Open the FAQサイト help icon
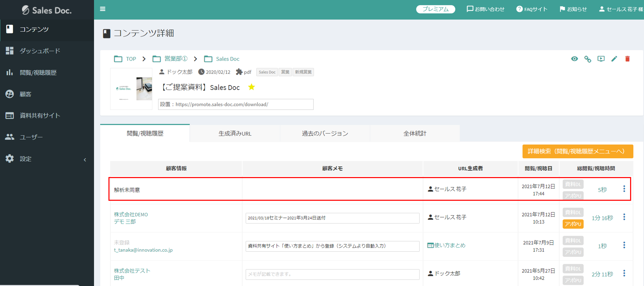Viewport: 644px width, 286px height. (x=519, y=9)
